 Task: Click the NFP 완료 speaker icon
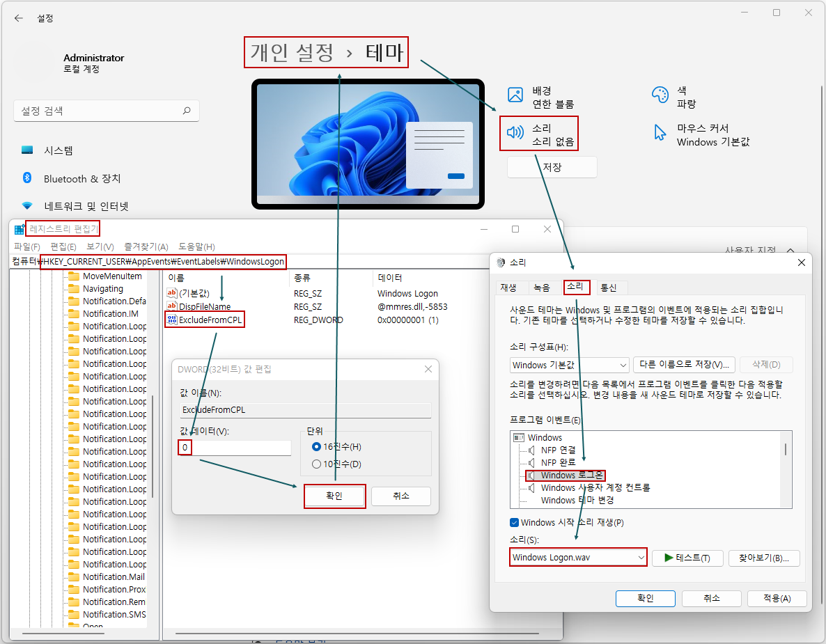(532, 463)
